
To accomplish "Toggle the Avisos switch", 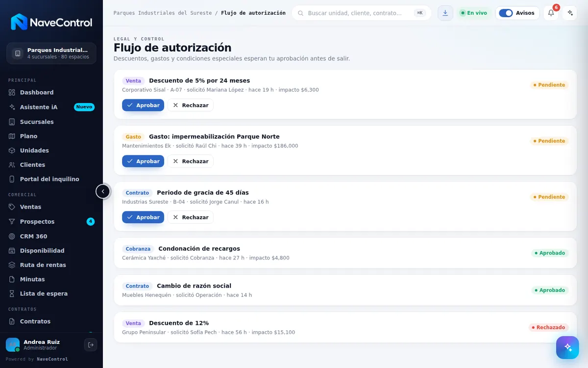I will click(x=506, y=13).
